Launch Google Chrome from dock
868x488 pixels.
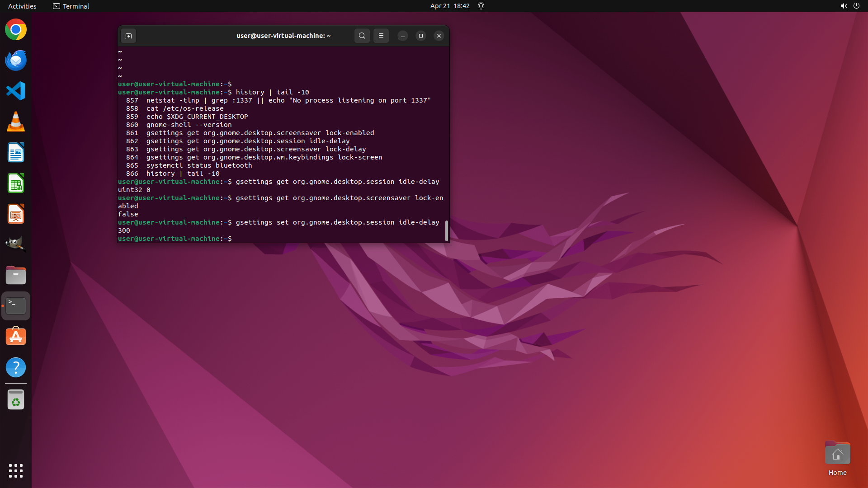coord(16,30)
